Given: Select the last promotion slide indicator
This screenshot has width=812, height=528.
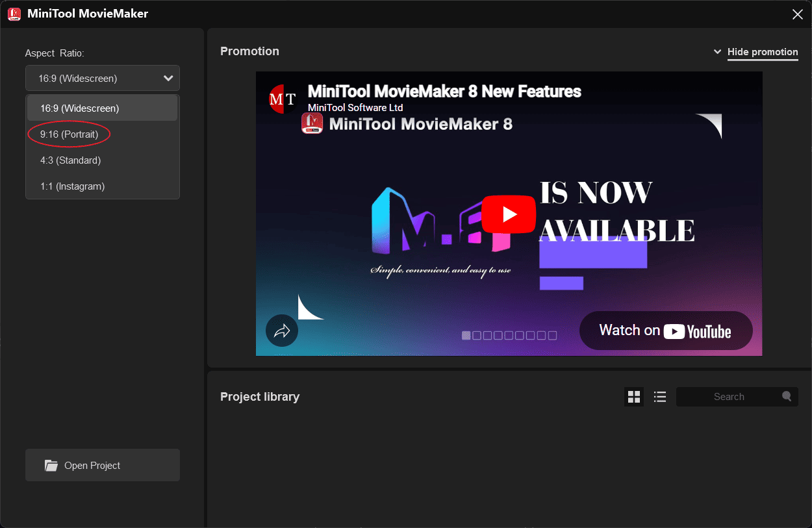Looking at the screenshot, I should (x=552, y=335).
